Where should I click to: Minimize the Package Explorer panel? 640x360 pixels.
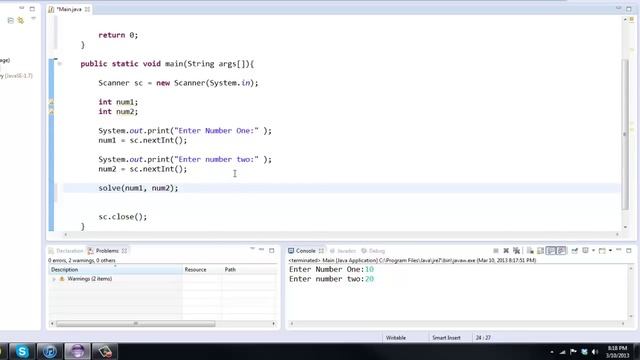click(x=22, y=8)
